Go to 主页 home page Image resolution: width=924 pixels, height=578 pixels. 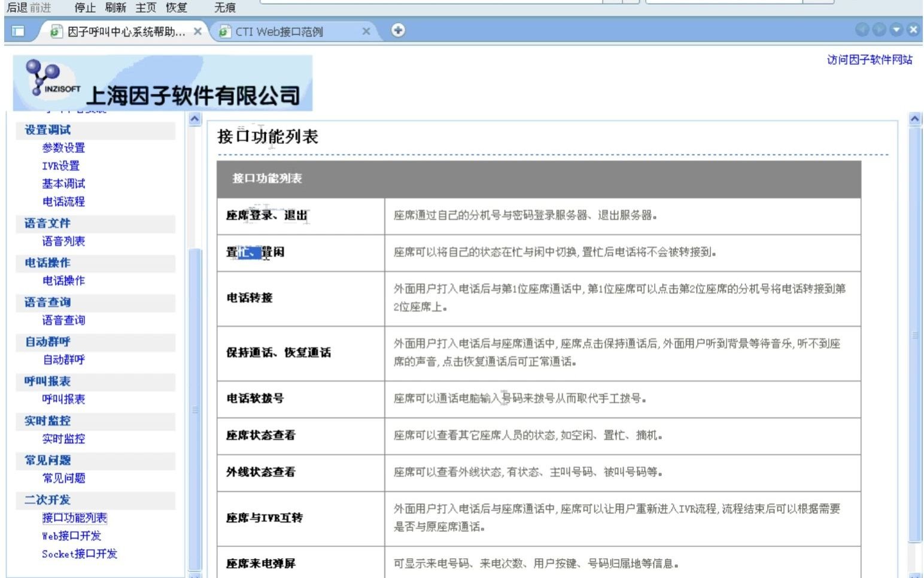[146, 8]
